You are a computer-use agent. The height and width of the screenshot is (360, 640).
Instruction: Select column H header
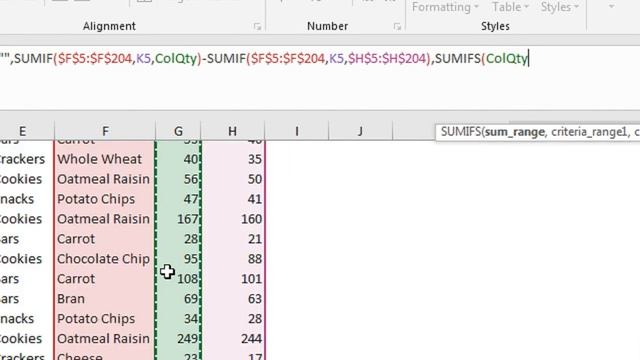click(232, 131)
